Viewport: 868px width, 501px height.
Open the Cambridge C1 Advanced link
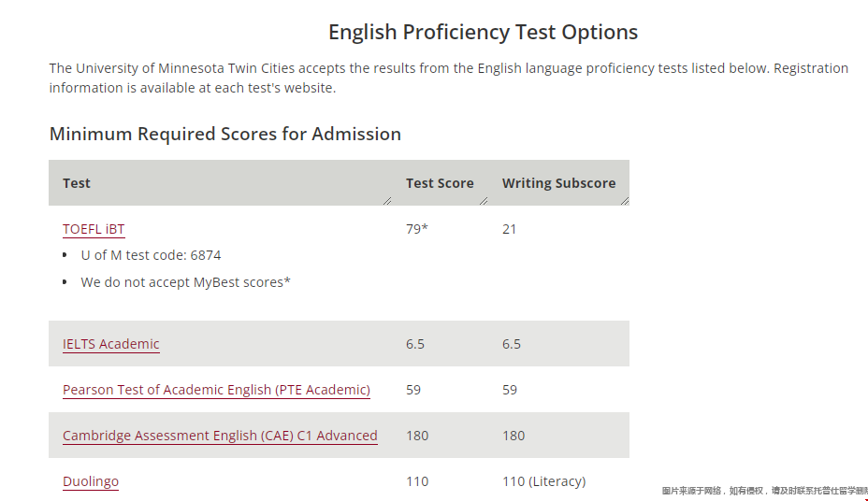[220, 436]
